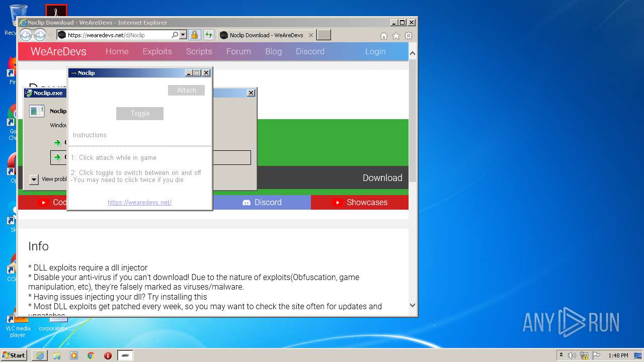Open the Forum nav item
Image resolution: width=644 pixels, height=362 pixels.
point(238,51)
